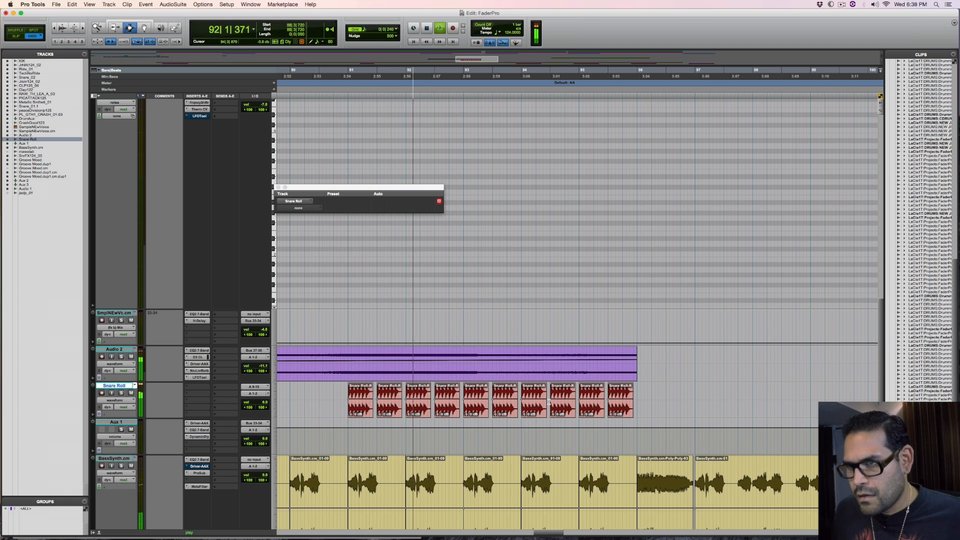Click the Go to End transport button
This screenshot has height=540, width=960.
tap(452, 42)
